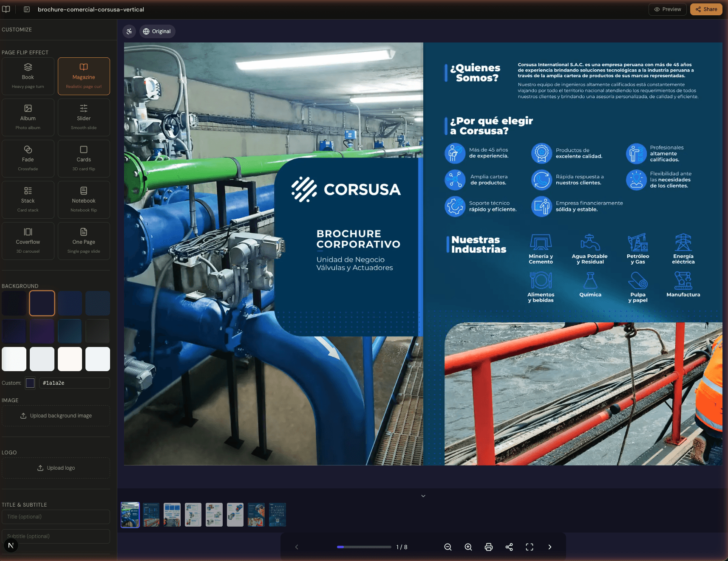Enter fullscreen viewing mode
Image resolution: width=728 pixels, height=561 pixels.
(x=529, y=547)
